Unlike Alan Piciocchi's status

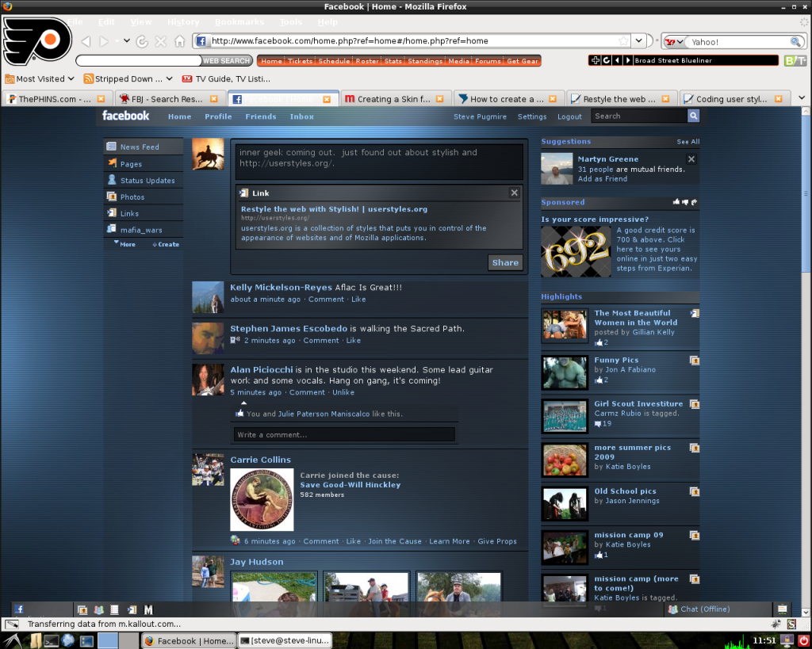coord(343,392)
